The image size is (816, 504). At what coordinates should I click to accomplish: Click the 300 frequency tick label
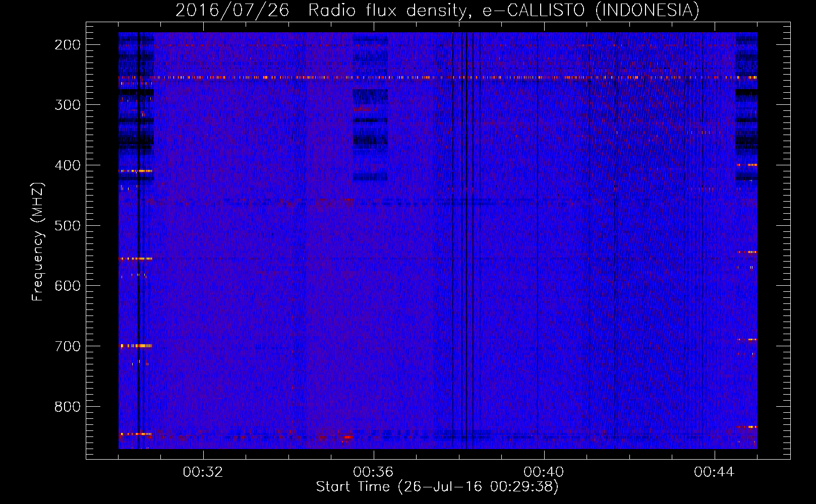click(x=68, y=105)
